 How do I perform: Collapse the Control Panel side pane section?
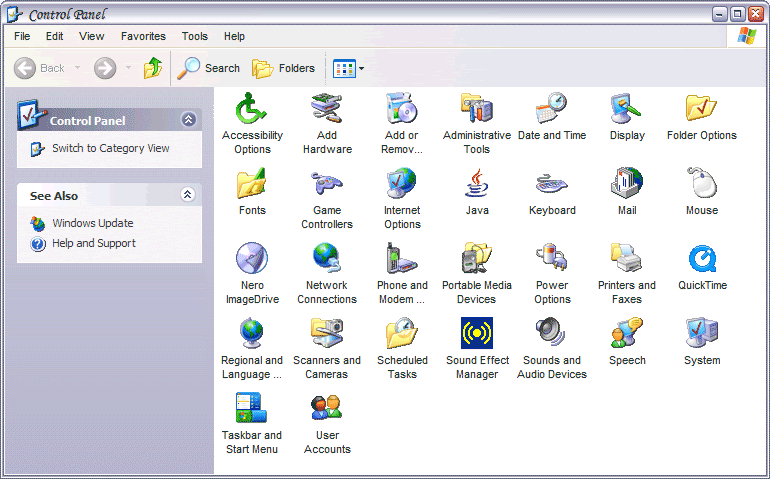188,120
